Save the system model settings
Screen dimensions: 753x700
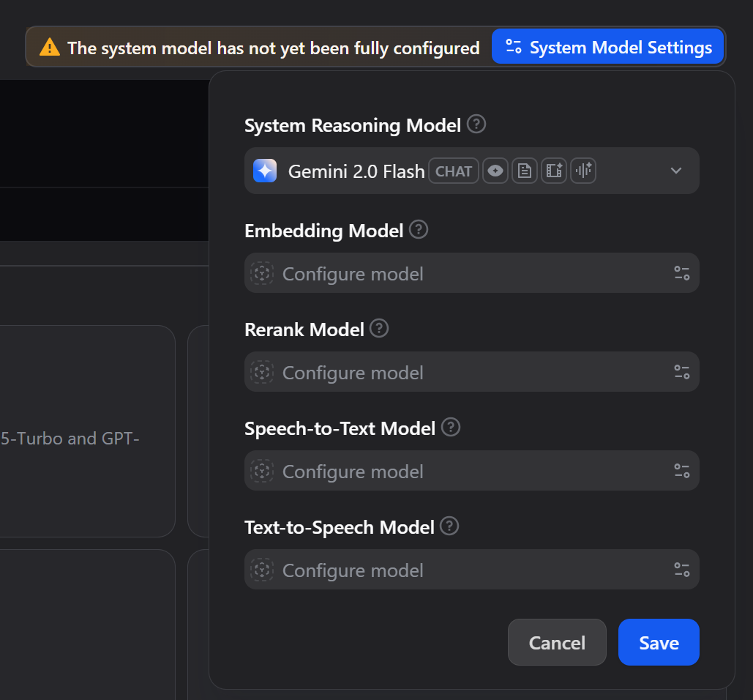pyautogui.click(x=659, y=642)
